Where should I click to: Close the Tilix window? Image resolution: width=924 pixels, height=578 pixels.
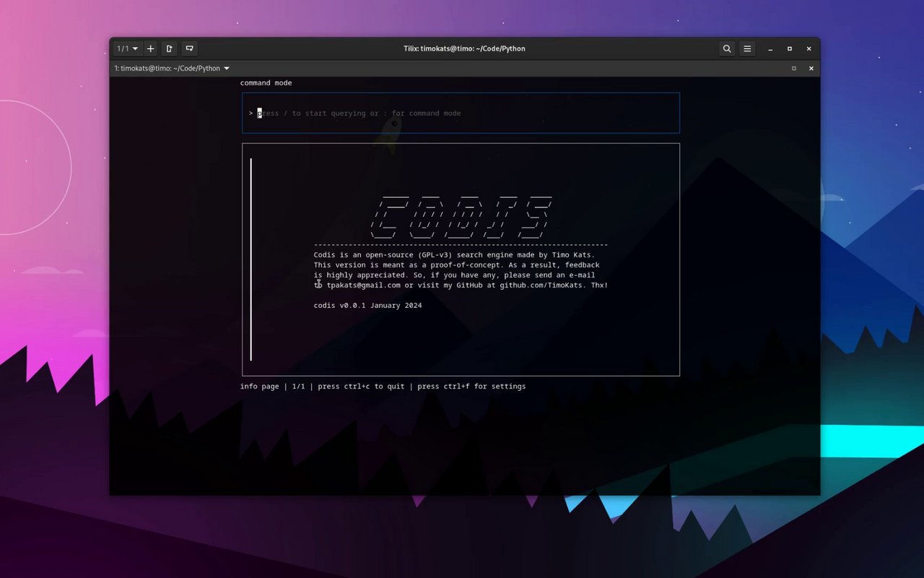point(809,48)
